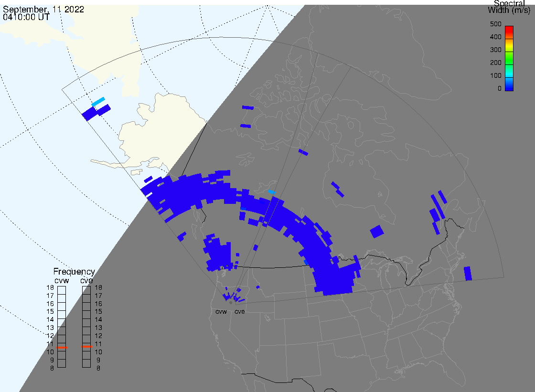This screenshot has height=392, width=535.
Task: Click the 8 label right of cve bar
Action: [x=98, y=369]
